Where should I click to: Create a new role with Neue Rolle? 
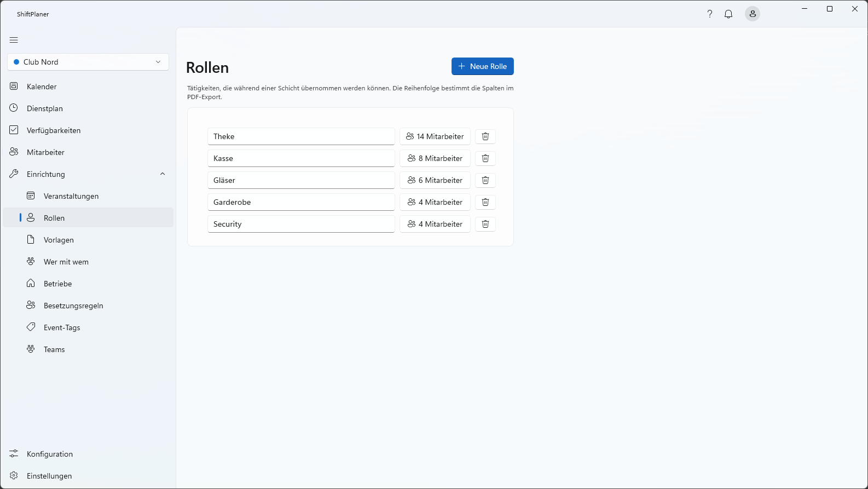(x=483, y=66)
